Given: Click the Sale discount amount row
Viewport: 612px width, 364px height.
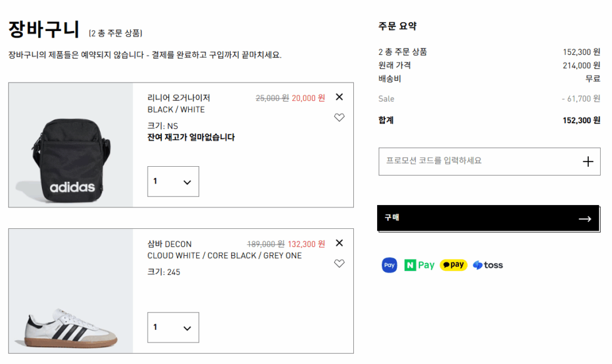Looking at the screenshot, I should (x=580, y=99).
